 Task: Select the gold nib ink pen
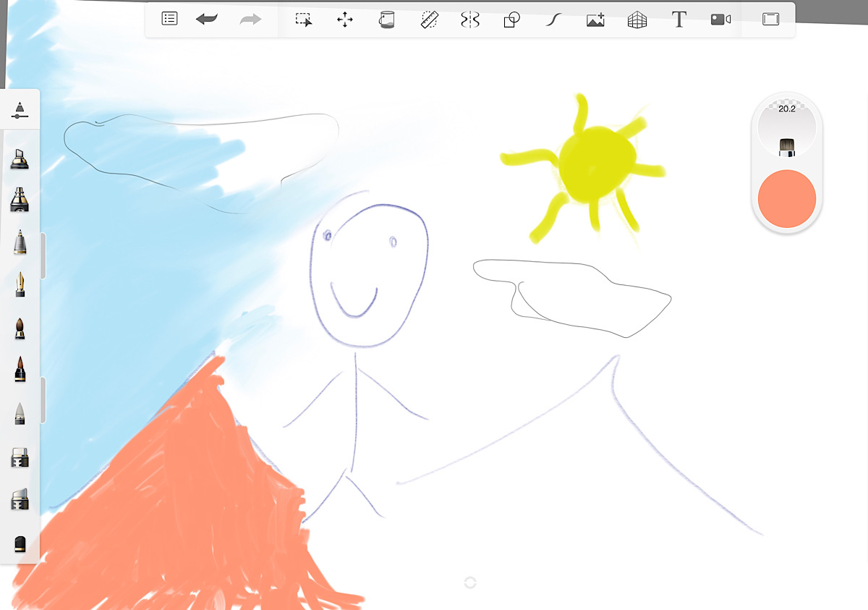point(20,284)
